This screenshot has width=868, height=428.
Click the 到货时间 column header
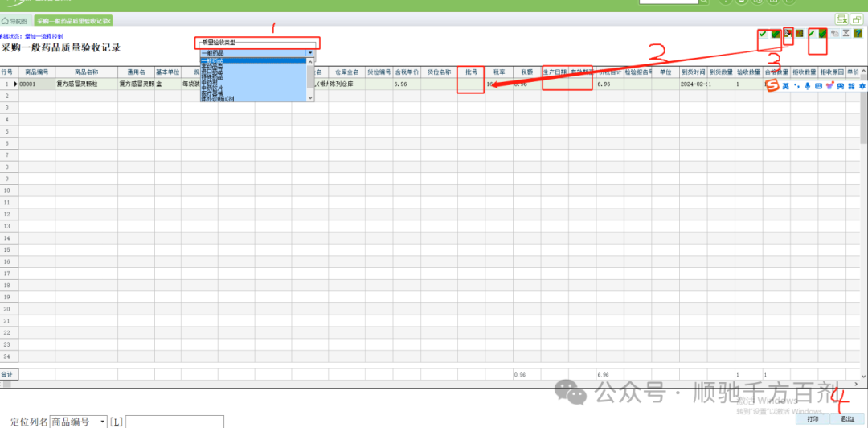693,72
